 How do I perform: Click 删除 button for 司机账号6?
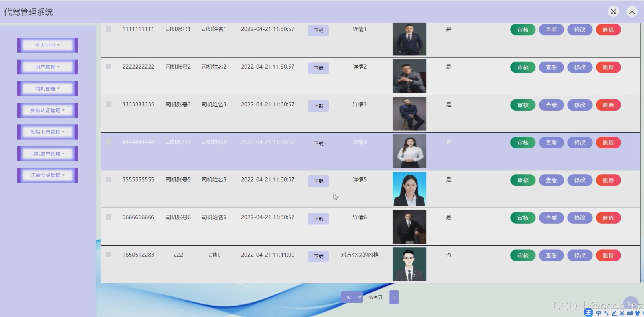608,218
